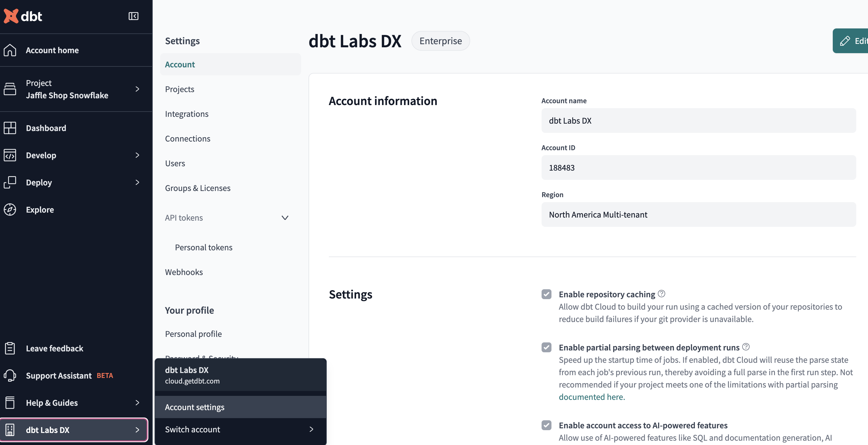This screenshot has height=445, width=868.
Task: Select the Projects settings tab
Action: tap(179, 89)
